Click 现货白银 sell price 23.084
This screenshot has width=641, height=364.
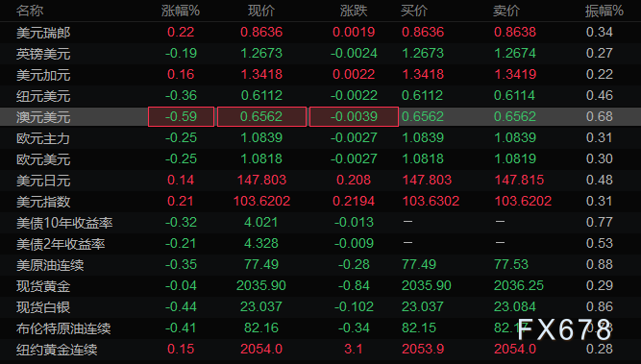pyautogui.click(x=515, y=306)
